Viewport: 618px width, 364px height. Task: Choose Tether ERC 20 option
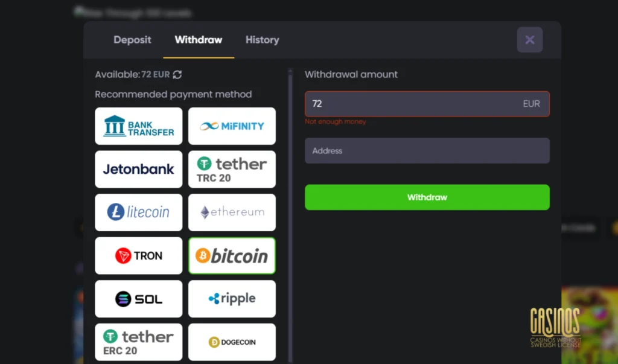tap(138, 342)
